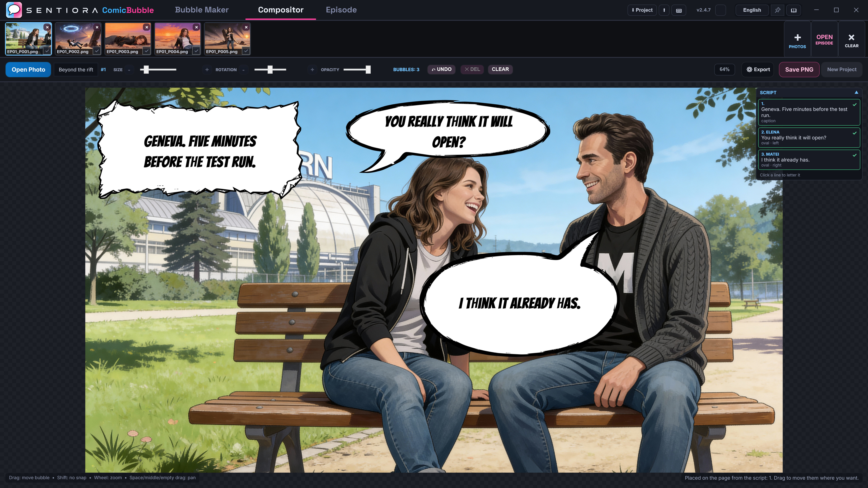The width and height of the screenshot is (868, 488).
Task: Click the Export gear button
Action: 758,69
